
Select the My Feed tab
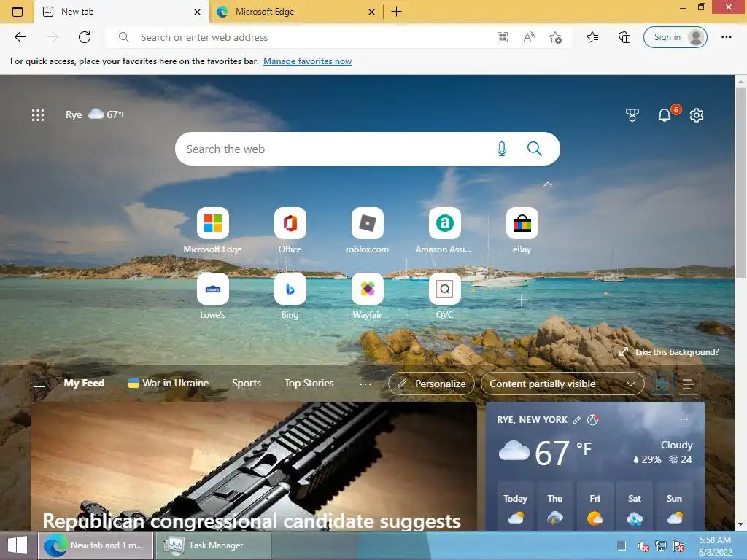pos(84,384)
